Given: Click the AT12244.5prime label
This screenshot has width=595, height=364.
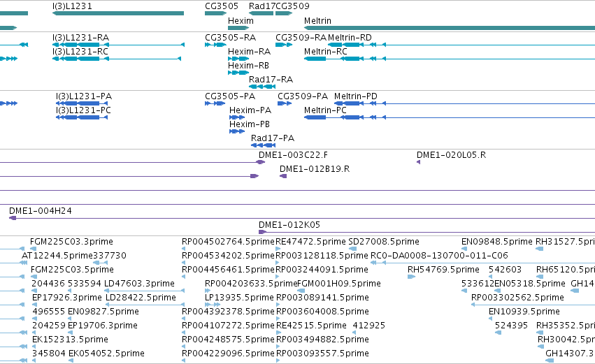Looking at the screenshot, I should tap(57, 256).
